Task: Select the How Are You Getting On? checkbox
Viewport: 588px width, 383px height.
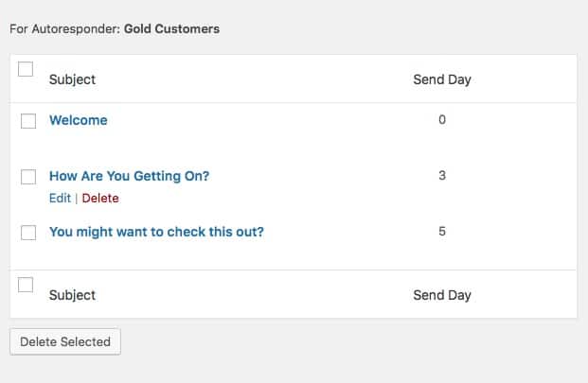Action: tap(28, 177)
